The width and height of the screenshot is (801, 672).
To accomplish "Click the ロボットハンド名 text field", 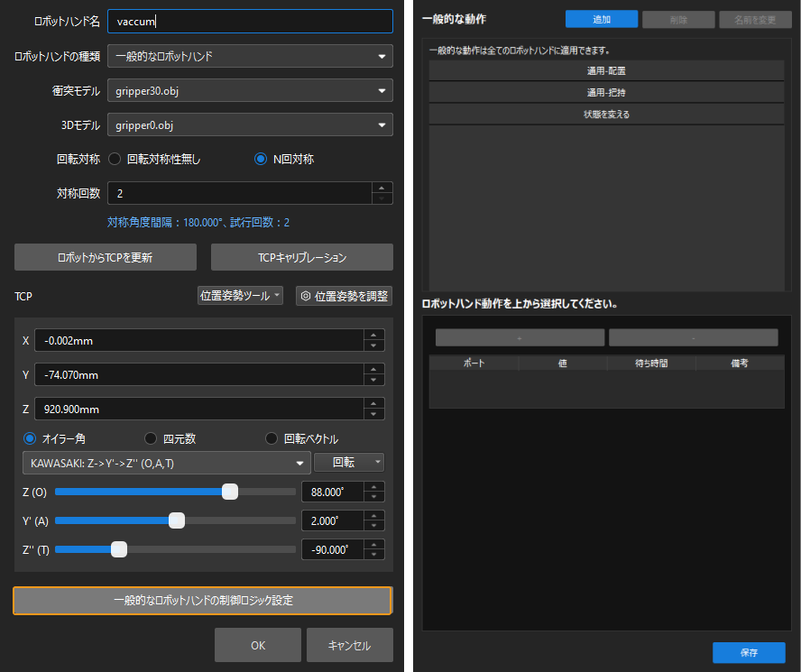I will click(250, 22).
